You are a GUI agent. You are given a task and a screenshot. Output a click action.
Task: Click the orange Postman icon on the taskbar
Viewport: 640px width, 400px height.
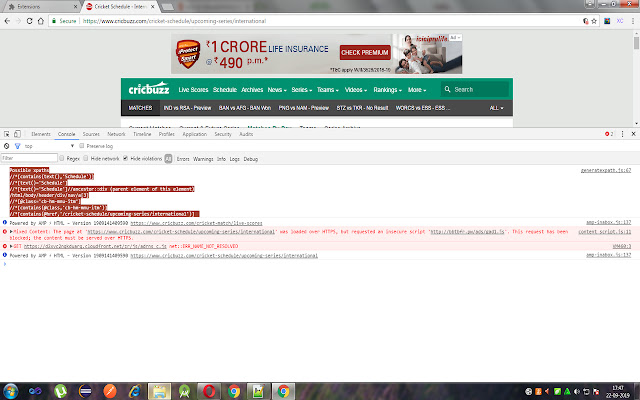coord(110,391)
